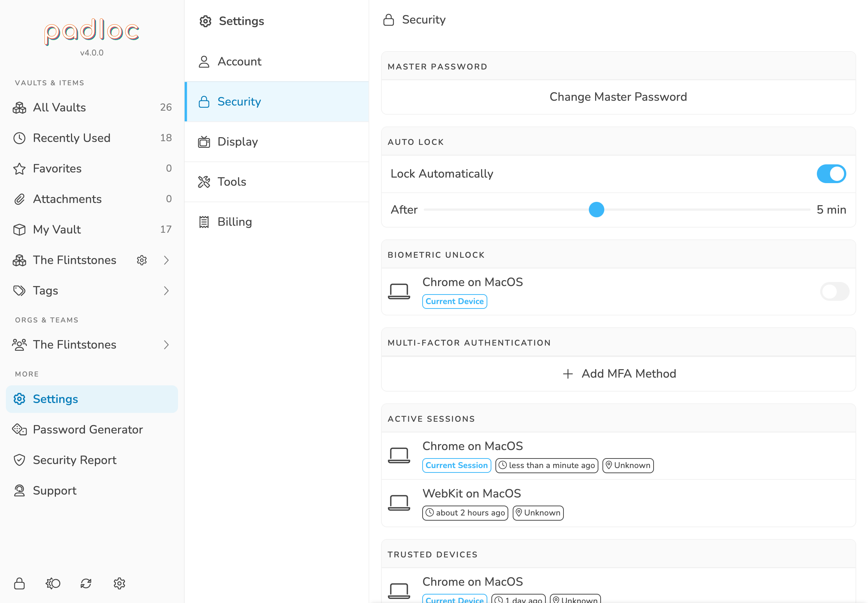Open My Vault

[x=92, y=230]
